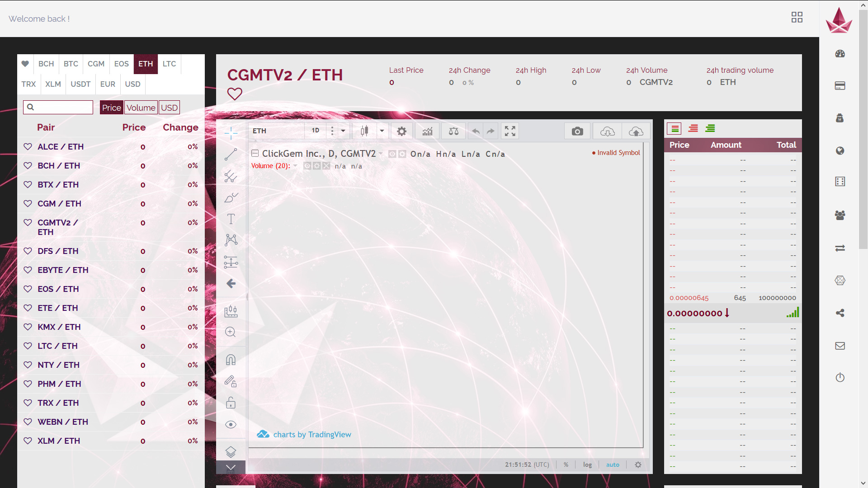The height and width of the screenshot is (488, 868).
Task: Hide all drawing tools with eye icon
Action: pyautogui.click(x=231, y=424)
